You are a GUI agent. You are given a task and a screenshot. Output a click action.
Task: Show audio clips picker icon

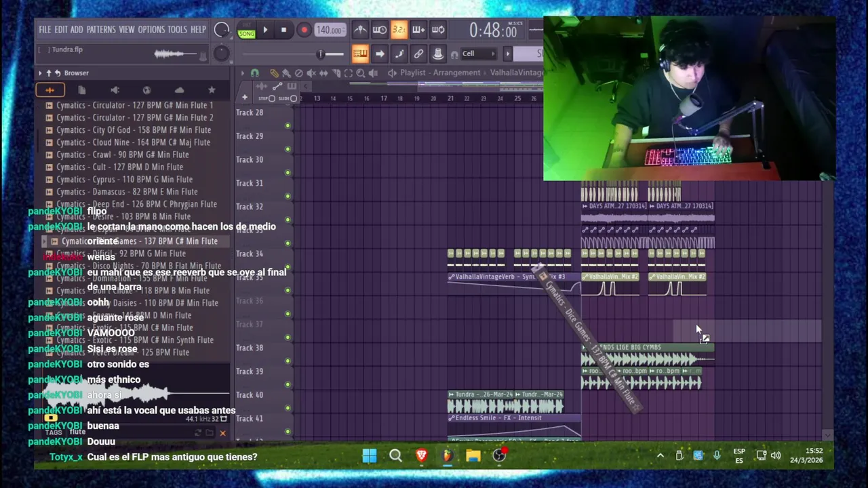[x=262, y=86]
